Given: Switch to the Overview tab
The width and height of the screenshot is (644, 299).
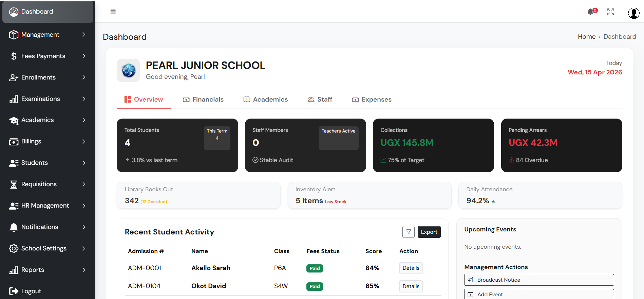Looking at the screenshot, I should [x=144, y=100].
